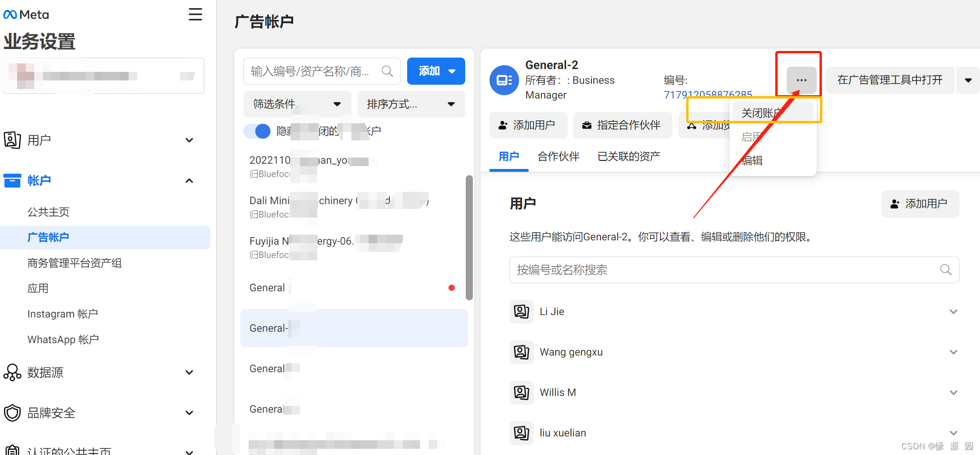
Task: Open Public Pages (公共主页) in sidebar
Action: point(48,212)
